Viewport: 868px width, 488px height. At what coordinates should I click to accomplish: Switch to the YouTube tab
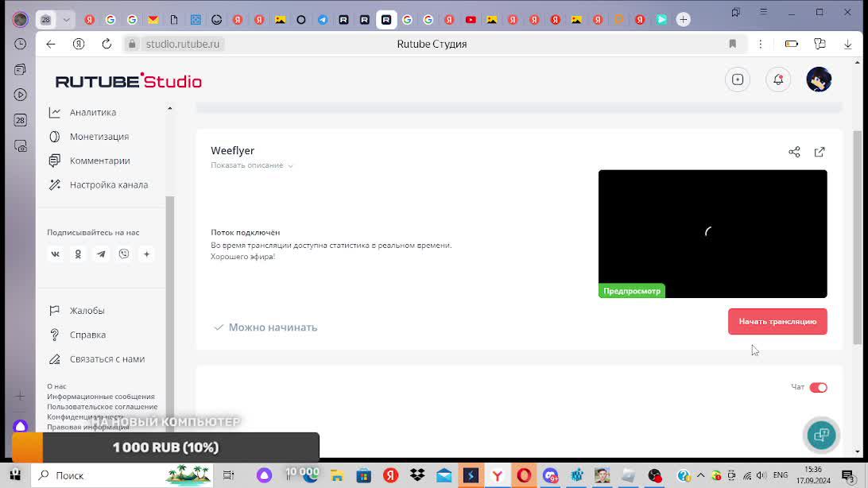[471, 20]
